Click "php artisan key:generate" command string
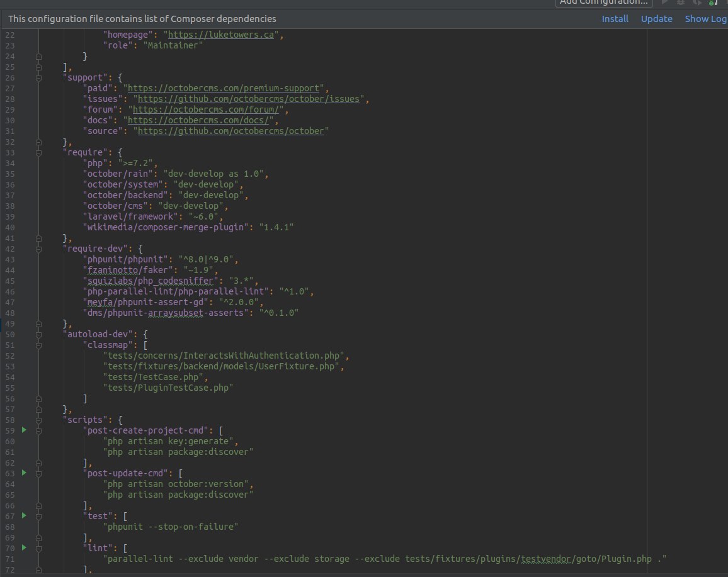Image resolution: width=728 pixels, height=577 pixels. coord(168,441)
